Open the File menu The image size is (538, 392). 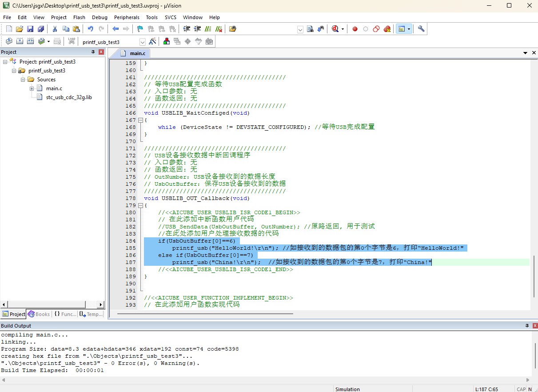(7, 17)
